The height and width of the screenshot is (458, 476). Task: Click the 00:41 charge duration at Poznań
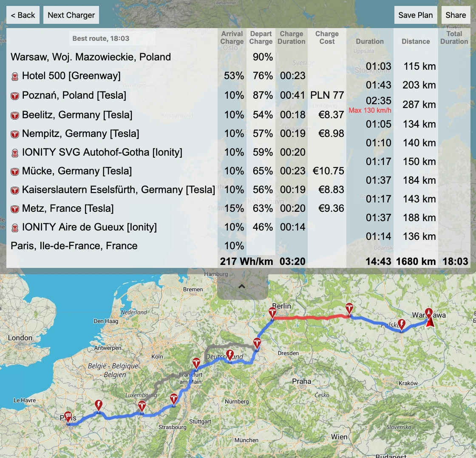coord(293,95)
